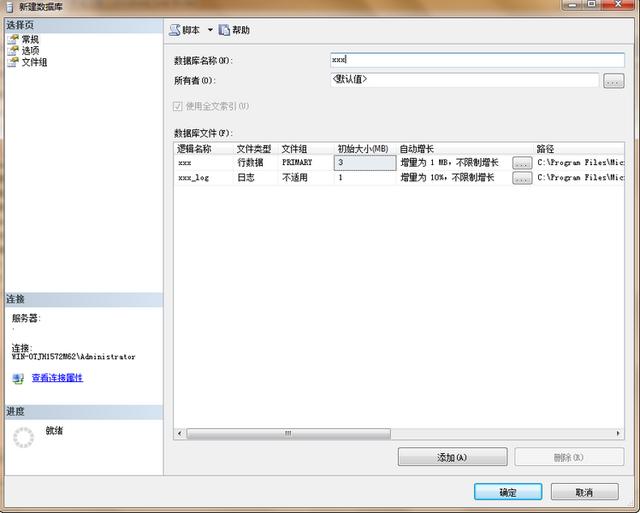Click the horizontal scrollbar thumb

tap(288, 433)
